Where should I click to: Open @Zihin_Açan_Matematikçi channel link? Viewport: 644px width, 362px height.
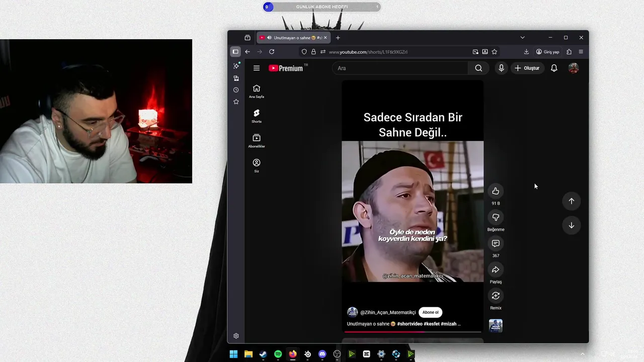pos(388,312)
